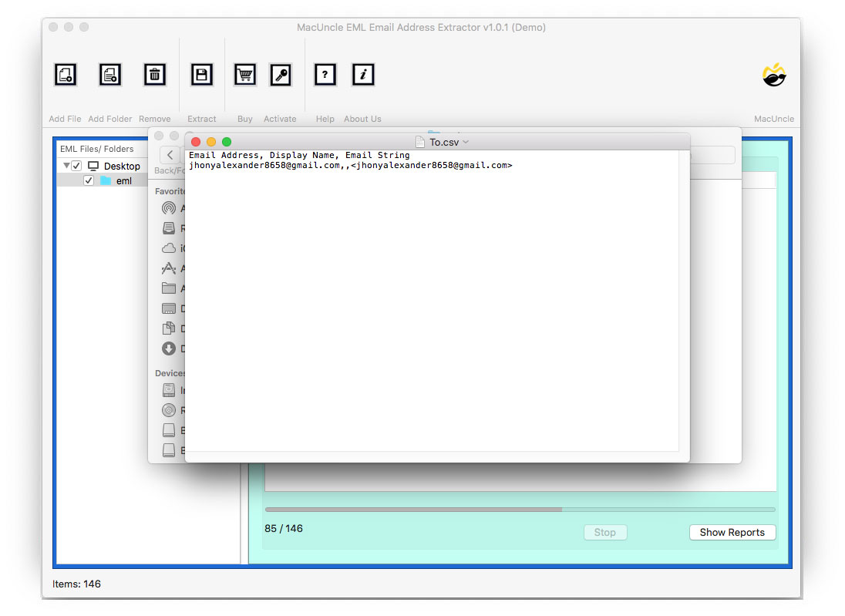Select the Documents icon in Finder sidebar
Viewport: 845px width, 616px height.
[x=169, y=328]
